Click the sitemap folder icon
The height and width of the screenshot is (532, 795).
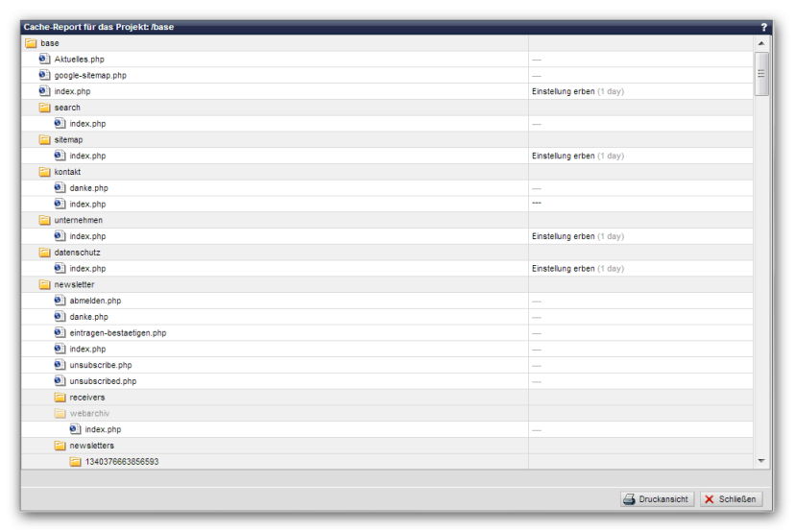[x=44, y=139]
